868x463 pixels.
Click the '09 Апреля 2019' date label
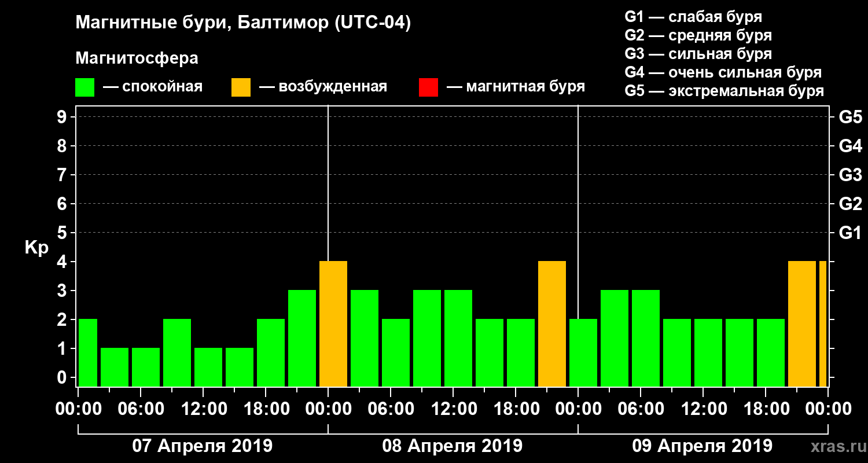tap(703, 446)
